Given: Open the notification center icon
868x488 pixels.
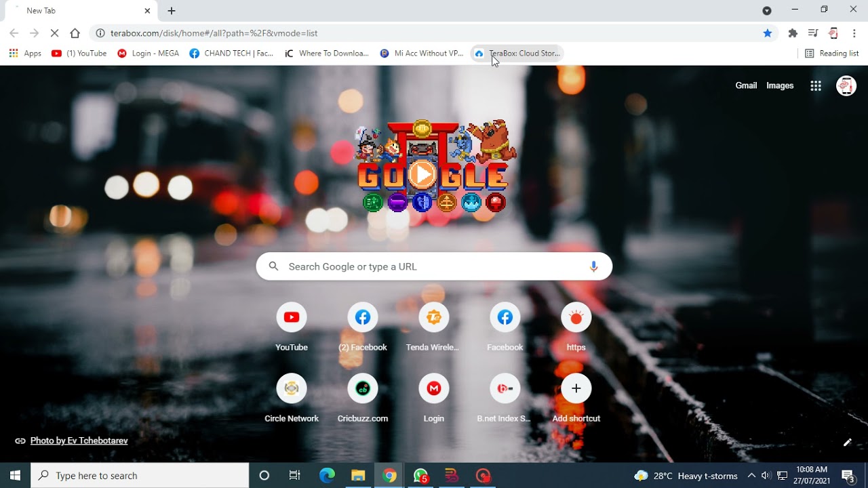Looking at the screenshot, I should point(848,476).
